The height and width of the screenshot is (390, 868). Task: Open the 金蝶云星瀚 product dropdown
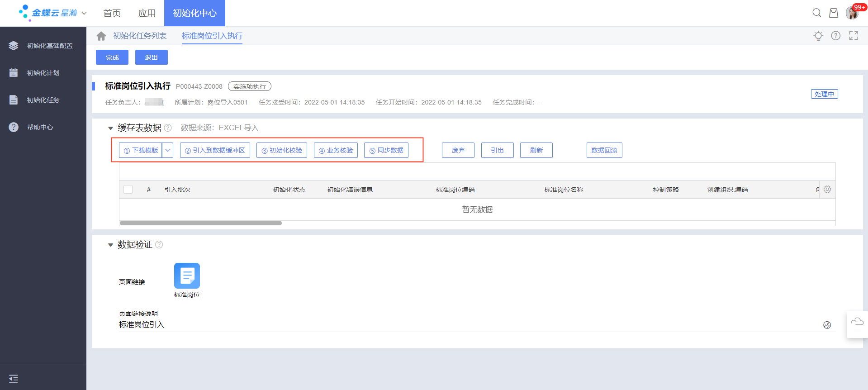(84, 13)
